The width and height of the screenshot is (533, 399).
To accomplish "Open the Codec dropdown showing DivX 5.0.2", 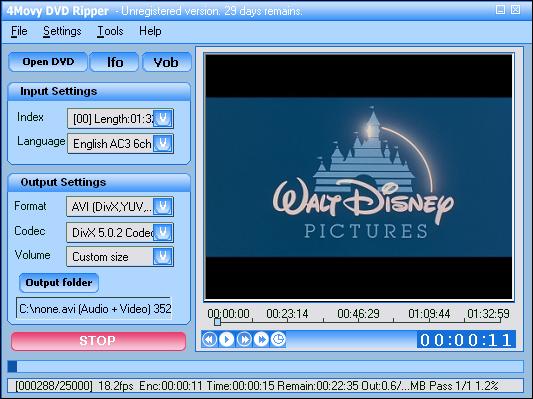I will [x=120, y=232].
